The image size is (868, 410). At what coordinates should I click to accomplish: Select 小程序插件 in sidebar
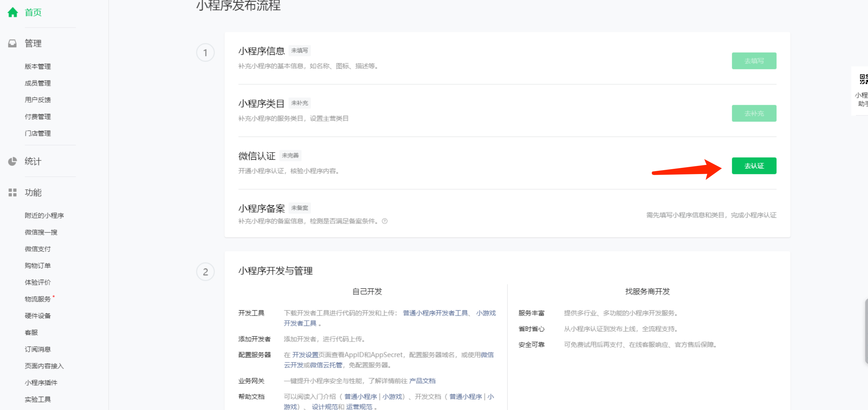tap(41, 383)
